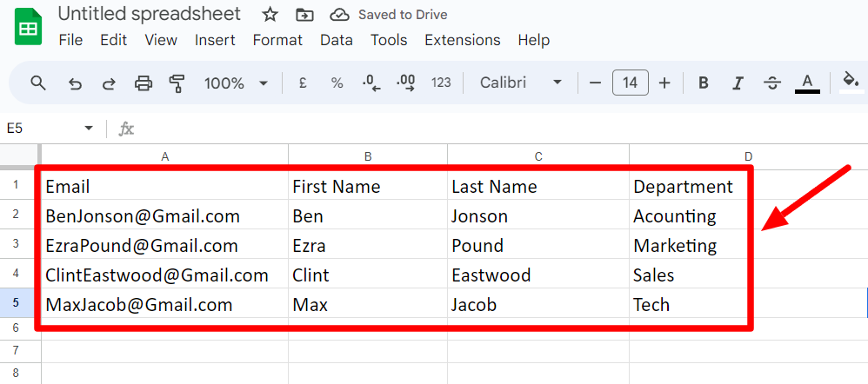The image size is (868, 384).
Task: Select the Eastwood last name cell
Action: click(x=538, y=274)
